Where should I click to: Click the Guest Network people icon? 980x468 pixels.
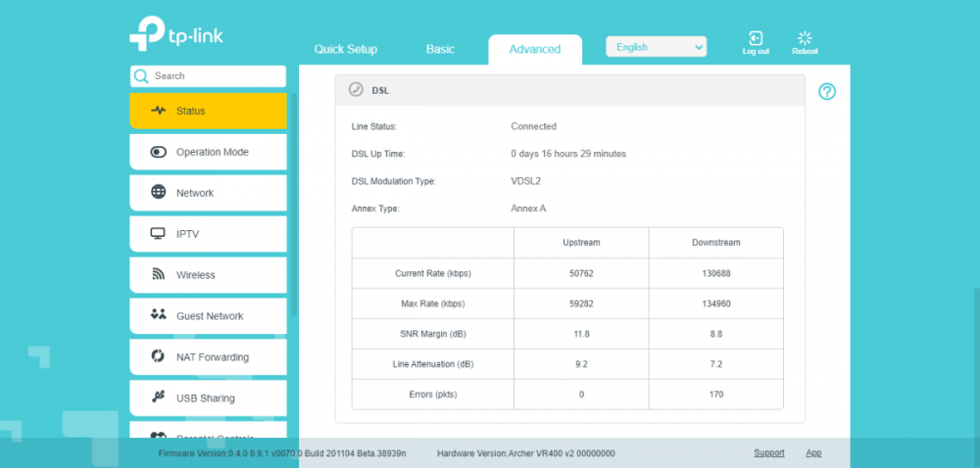coord(158,315)
